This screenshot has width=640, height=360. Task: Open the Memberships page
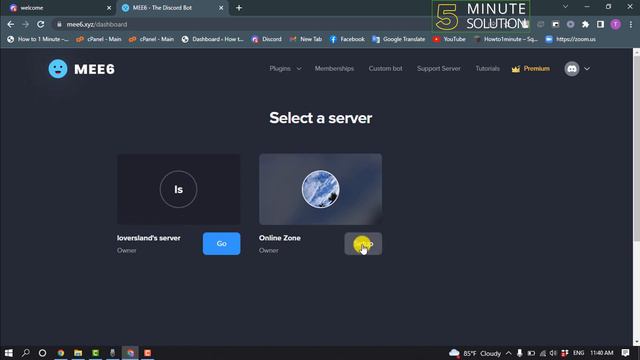334,69
